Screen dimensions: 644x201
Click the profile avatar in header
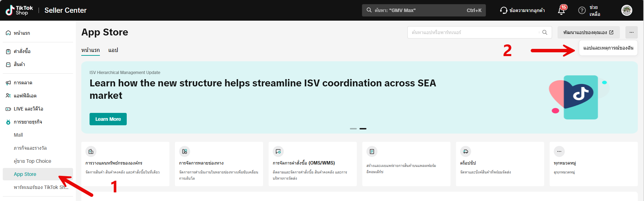tap(626, 10)
